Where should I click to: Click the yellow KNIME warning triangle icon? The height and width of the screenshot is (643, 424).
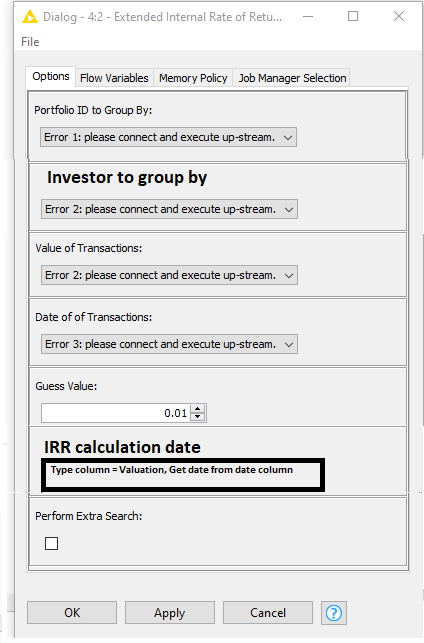point(30,17)
